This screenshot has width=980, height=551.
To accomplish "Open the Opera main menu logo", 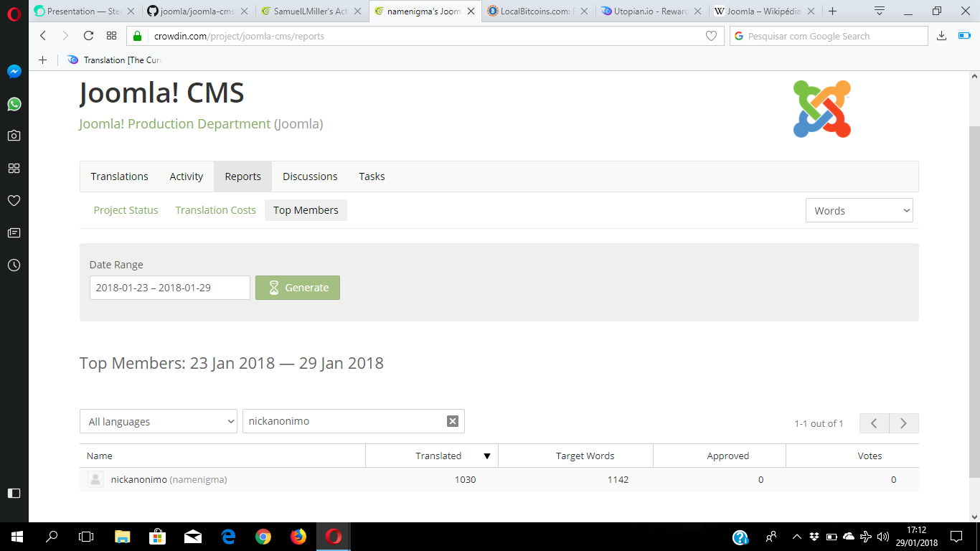I will pyautogui.click(x=14, y=14).
